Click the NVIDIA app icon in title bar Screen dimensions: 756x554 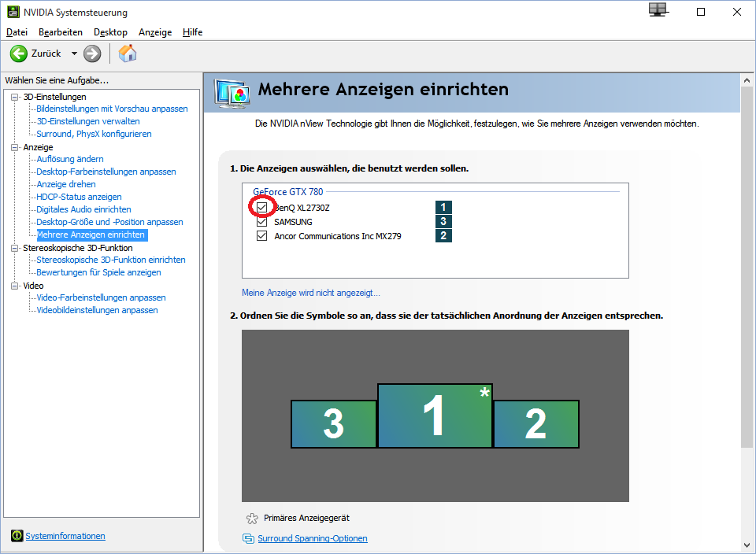(13, 12)
